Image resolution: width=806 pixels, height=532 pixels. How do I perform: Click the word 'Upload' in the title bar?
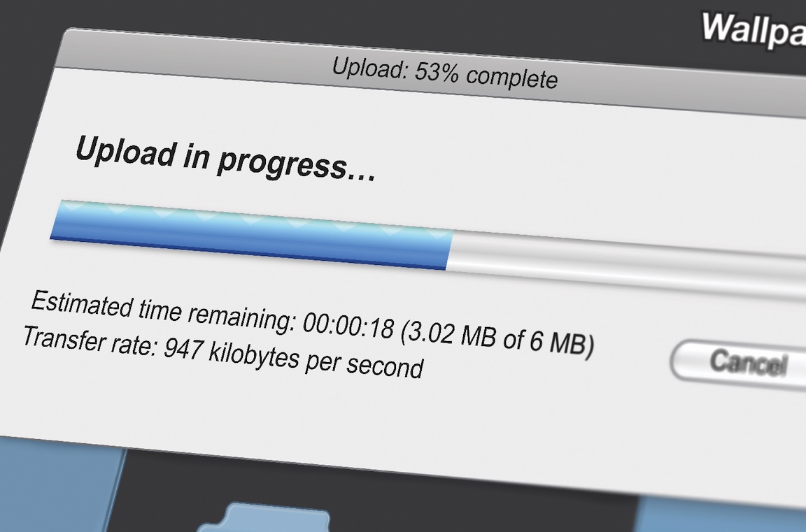[x=369, y=69]
